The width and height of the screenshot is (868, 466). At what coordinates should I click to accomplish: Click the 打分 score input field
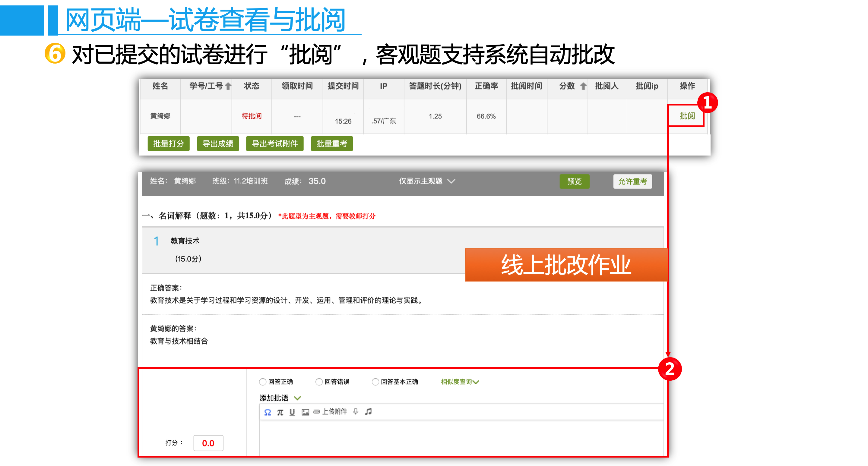[208, 443]
